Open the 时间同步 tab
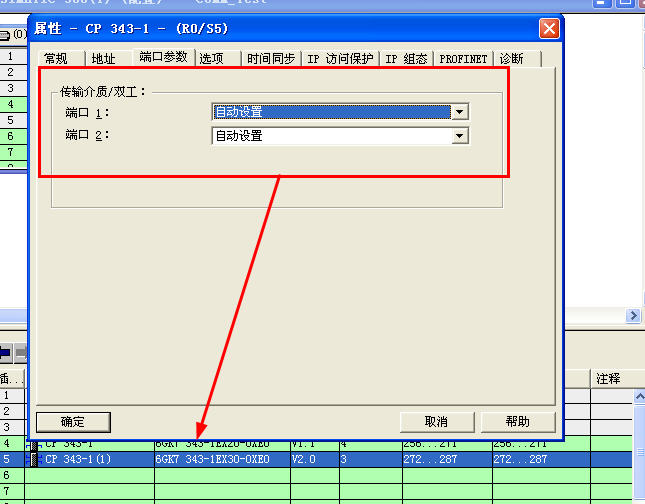 tap(271, 59)
